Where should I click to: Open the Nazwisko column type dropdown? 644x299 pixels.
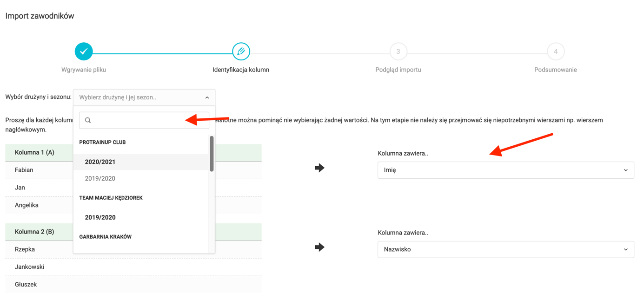[x=505, y=250]
